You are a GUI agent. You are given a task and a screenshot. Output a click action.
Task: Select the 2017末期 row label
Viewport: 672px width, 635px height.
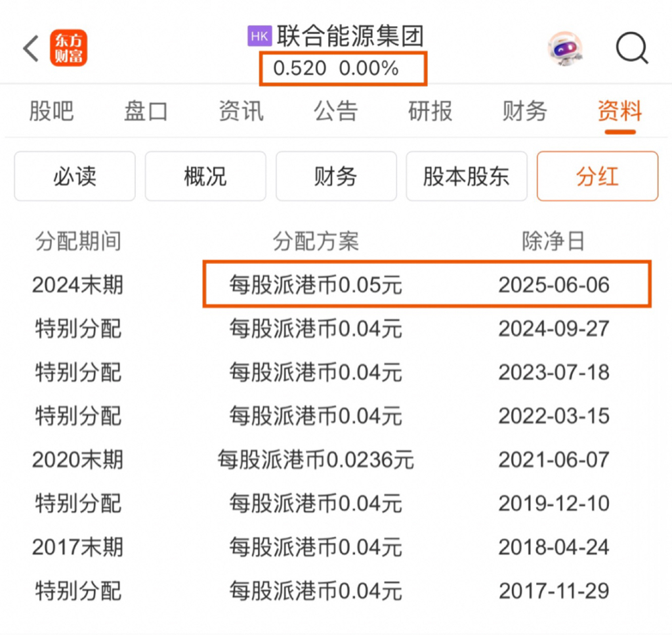77,547
